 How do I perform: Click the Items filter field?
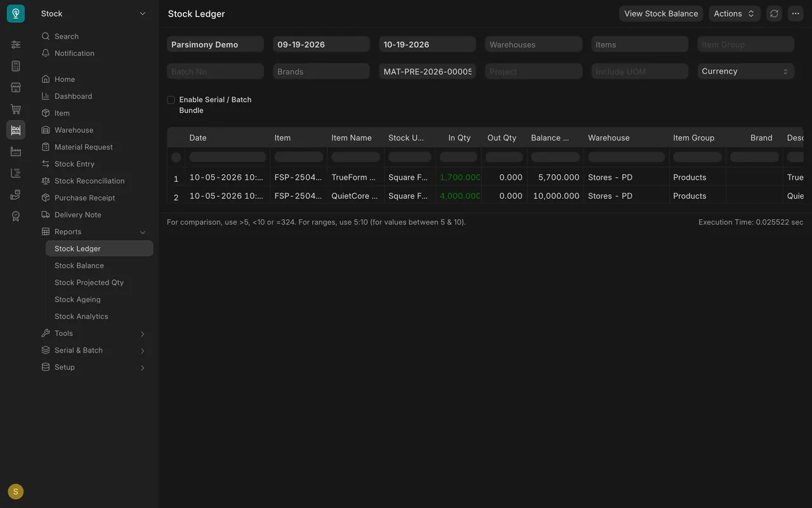pyautogui.click(x=639, y=44)
